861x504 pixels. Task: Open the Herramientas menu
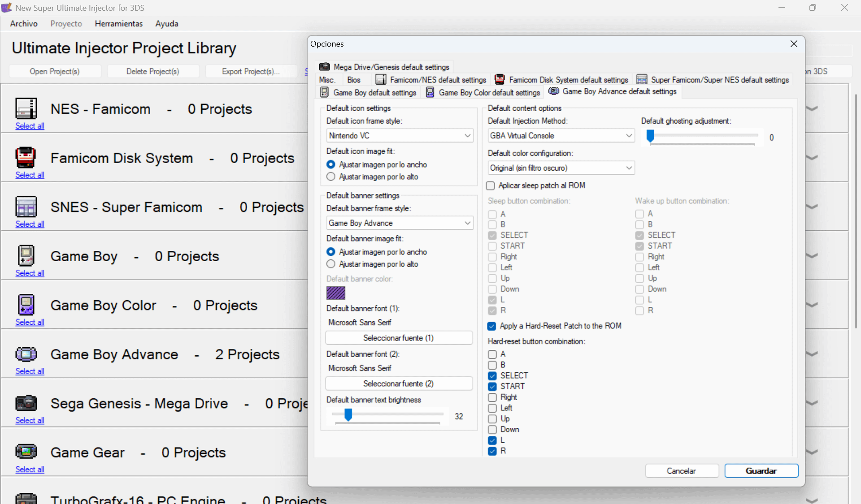(118, 24)
